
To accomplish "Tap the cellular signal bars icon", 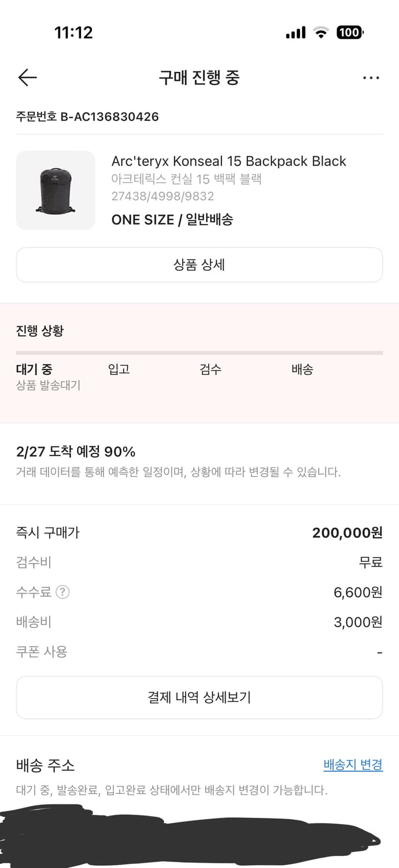I will [295, 33].
